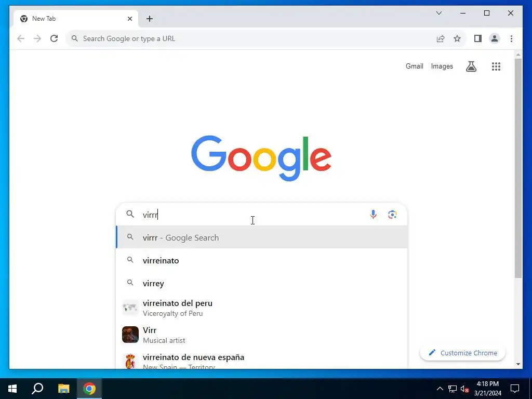Click the page vertical scrollbar thumb
532x399 pixels.
coord(518,168)
